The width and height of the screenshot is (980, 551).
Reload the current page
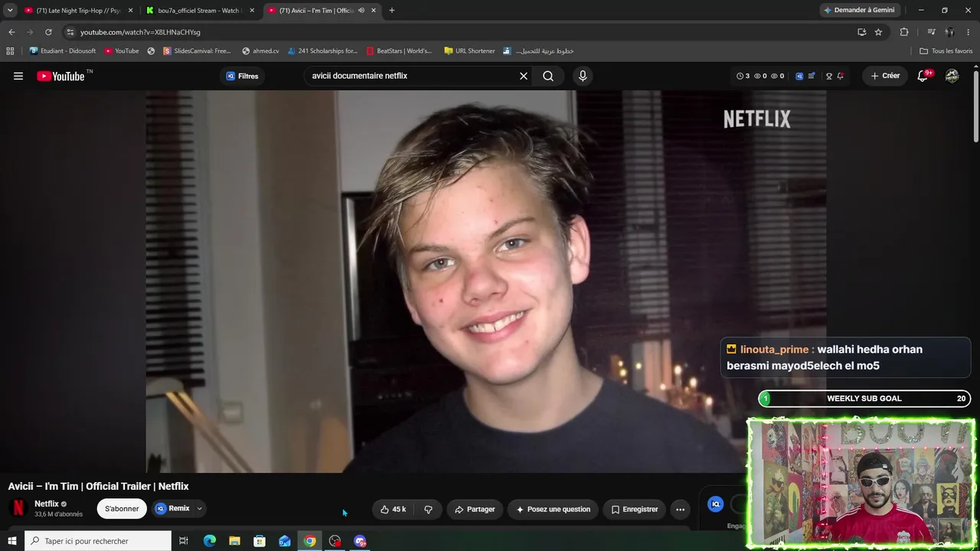tap(48, 32)
